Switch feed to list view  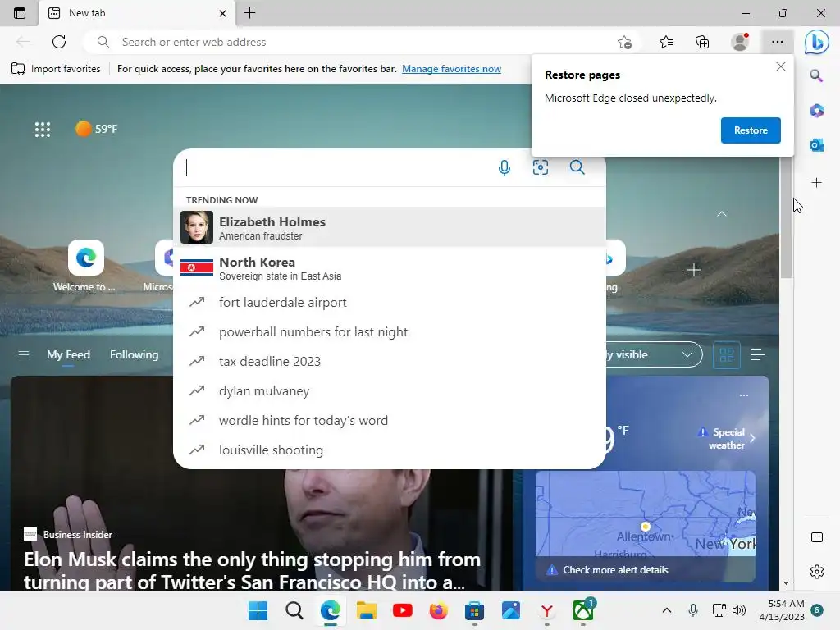pos(757,354)
